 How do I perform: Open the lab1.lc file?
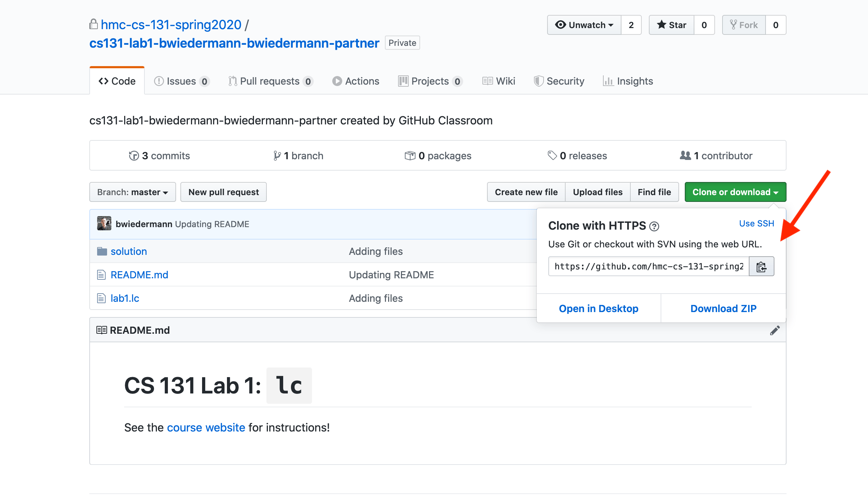[x=125, y=298]
